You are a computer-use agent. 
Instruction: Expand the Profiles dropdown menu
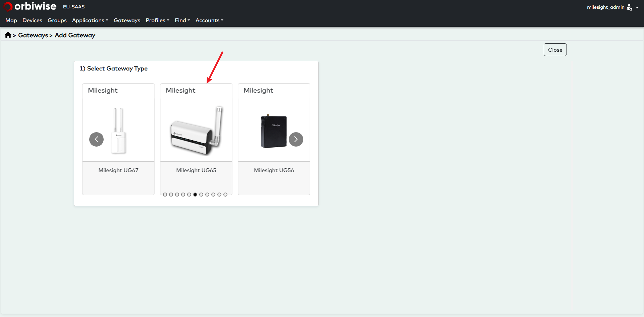click(157, 20)
